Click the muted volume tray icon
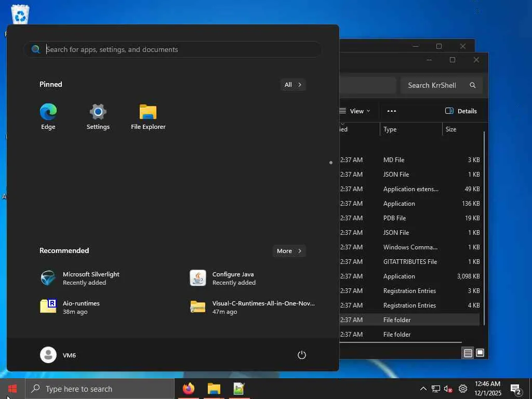 [x=448, y=389]
